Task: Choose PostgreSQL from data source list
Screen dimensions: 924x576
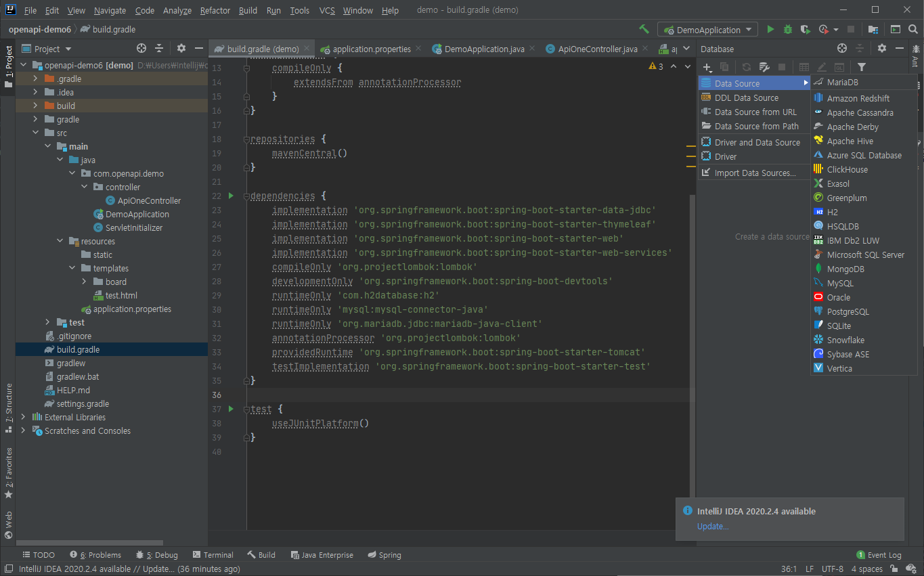Action: [x=864, y=311]
